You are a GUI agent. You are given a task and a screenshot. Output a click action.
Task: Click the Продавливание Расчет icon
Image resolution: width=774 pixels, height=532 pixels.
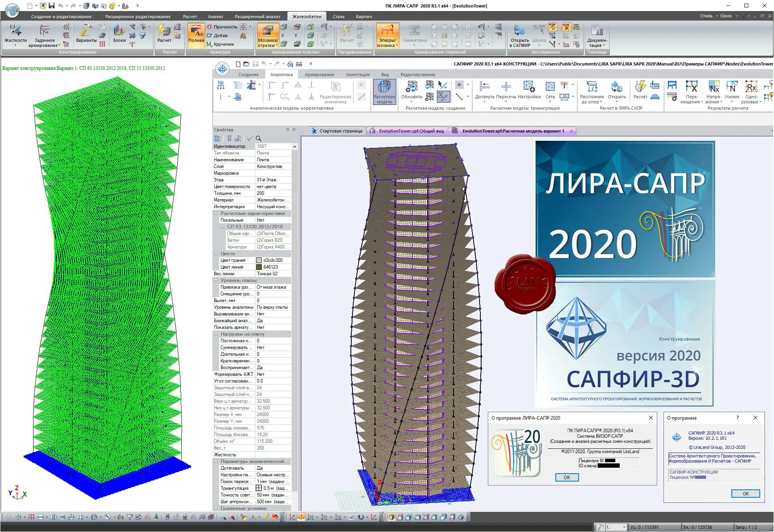[x=347, y=30]
